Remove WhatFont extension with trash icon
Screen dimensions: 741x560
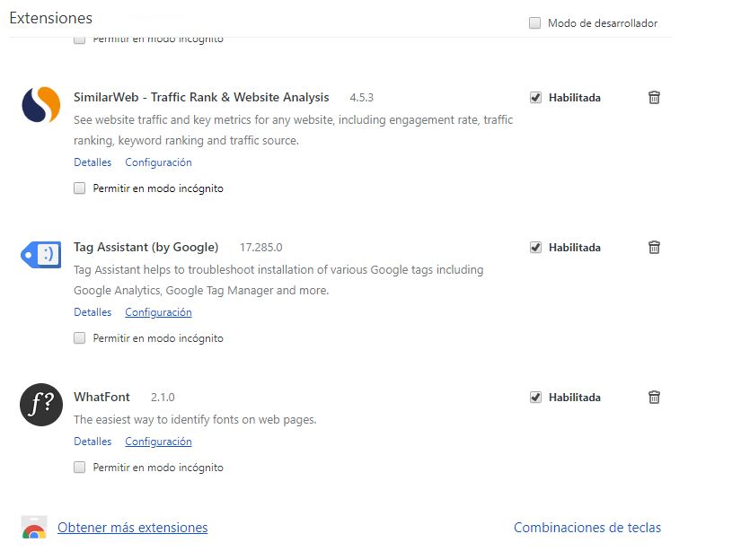tap(654, 397)
